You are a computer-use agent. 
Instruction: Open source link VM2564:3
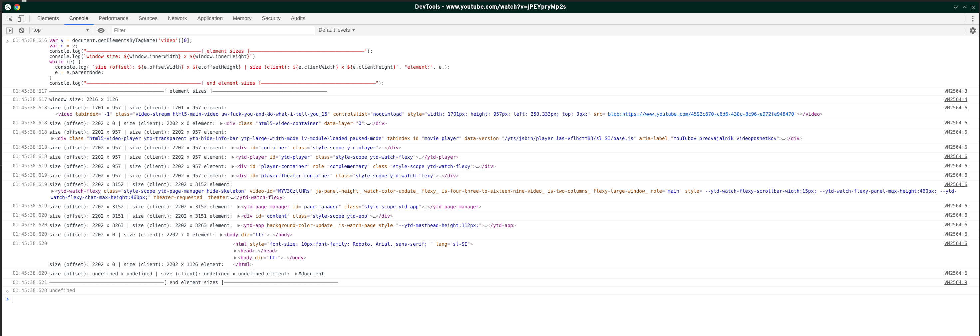(955, 91)
